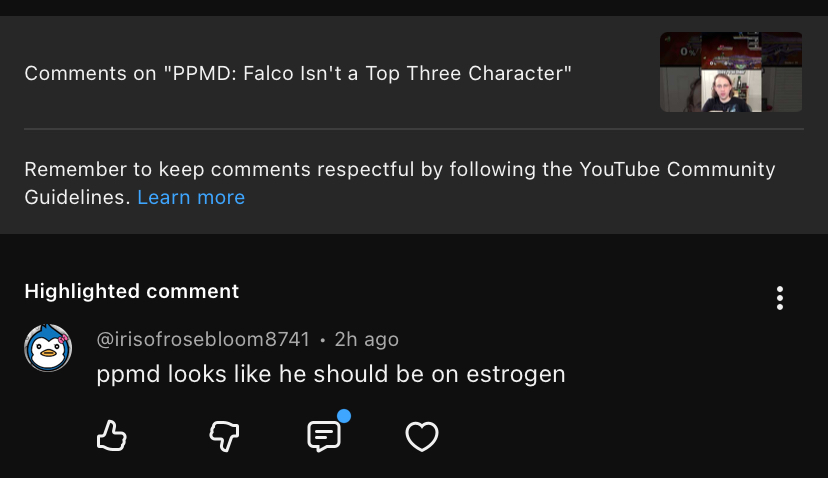Screen dimensions: 828x478
Task: Click the Community Guidelines reminder text
Action: (300, 169)
